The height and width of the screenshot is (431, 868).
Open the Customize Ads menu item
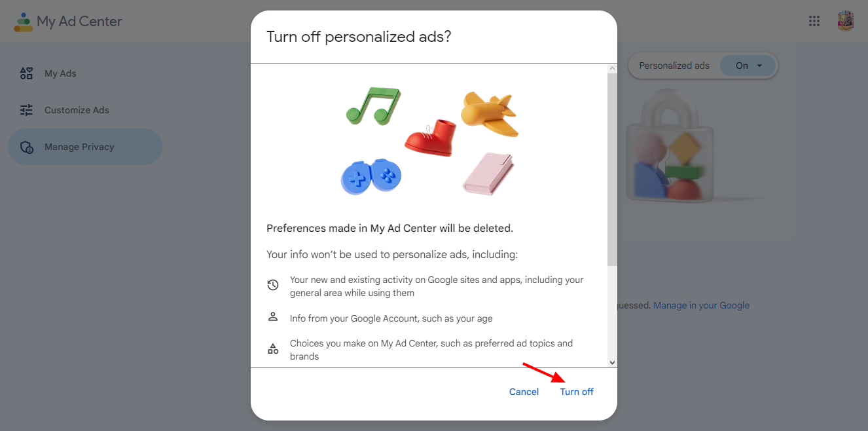tap(77, 110)
